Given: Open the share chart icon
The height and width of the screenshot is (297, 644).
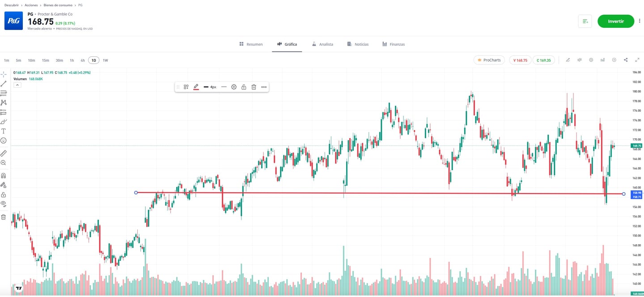Looking at the screenshot, I should click(x=626, y=60).
